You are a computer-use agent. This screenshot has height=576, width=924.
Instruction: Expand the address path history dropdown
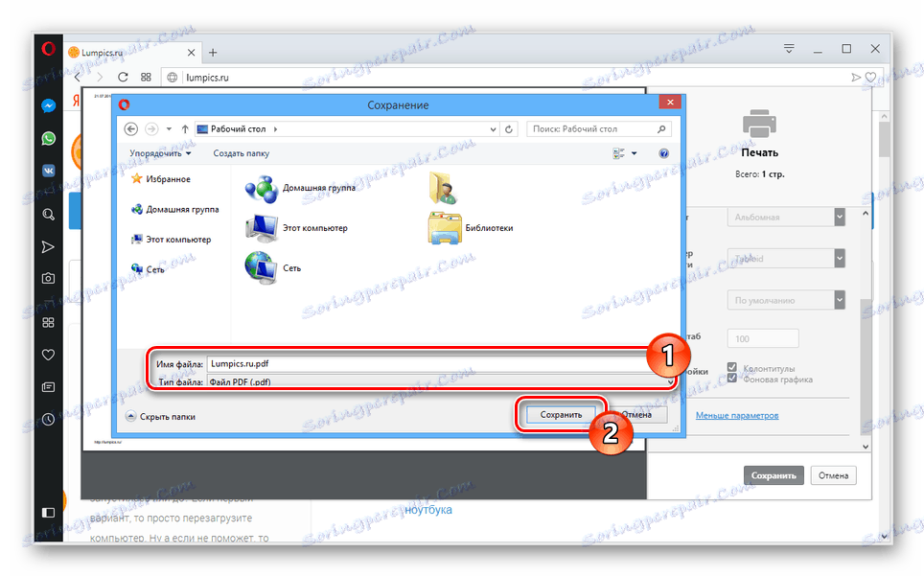(494, 129)
